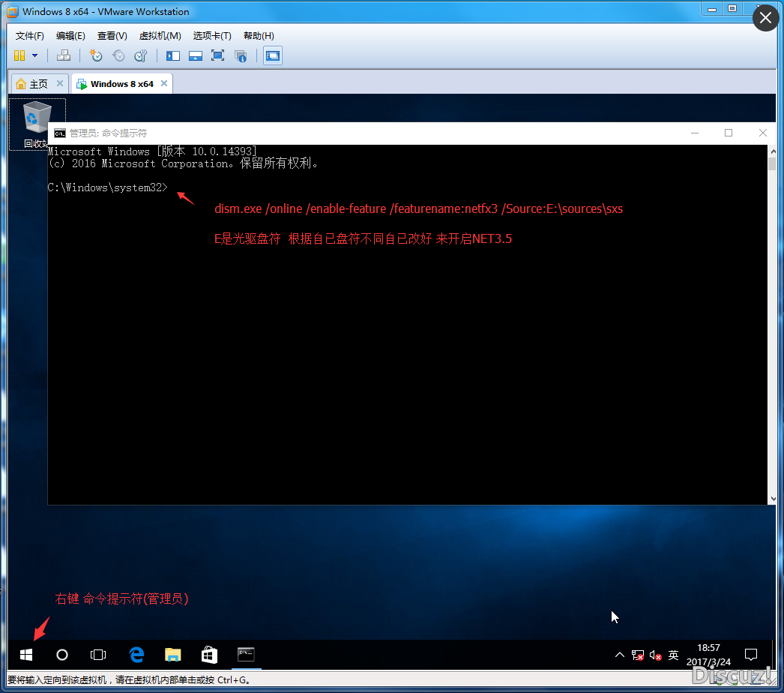This screenshot has width=784, height=693.
Task: Open the muted volume tray icon
Action: (656, 655)
